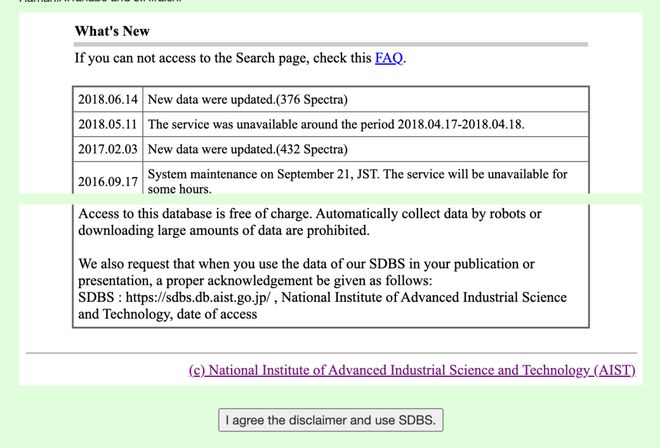The width and height of the screenshot is (660, 448).
Task: Click the 'SDBS : https://sdbs.db.aist.go.jp/' citation line
Action: (322, 306)
